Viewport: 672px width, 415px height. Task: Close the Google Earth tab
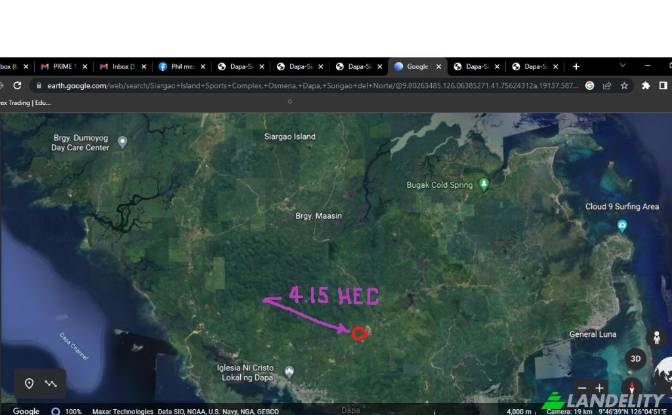pos(438,66)
